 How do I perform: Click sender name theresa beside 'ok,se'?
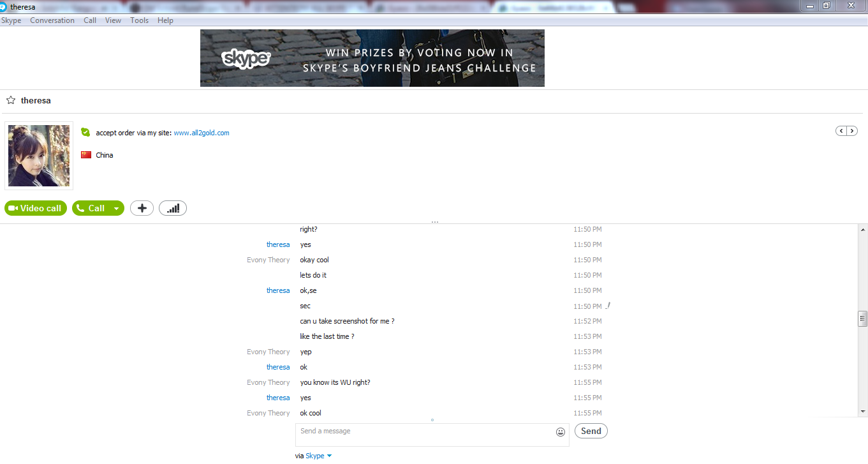(x=278, y=290)
